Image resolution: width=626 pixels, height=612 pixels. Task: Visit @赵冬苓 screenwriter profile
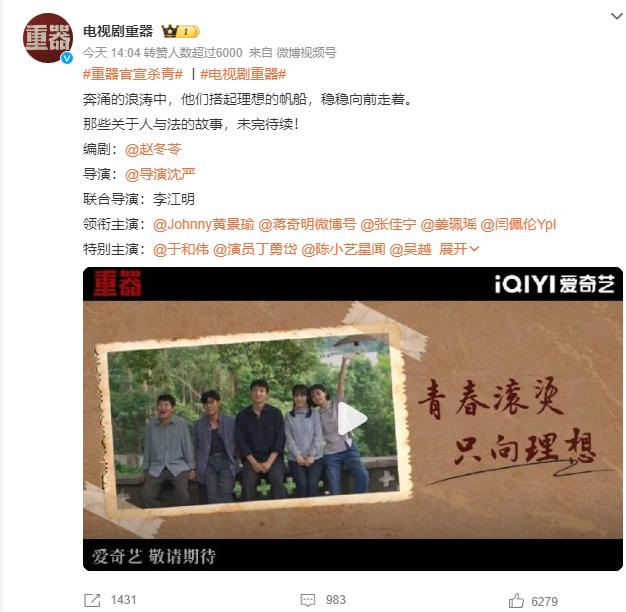[153, 149]
